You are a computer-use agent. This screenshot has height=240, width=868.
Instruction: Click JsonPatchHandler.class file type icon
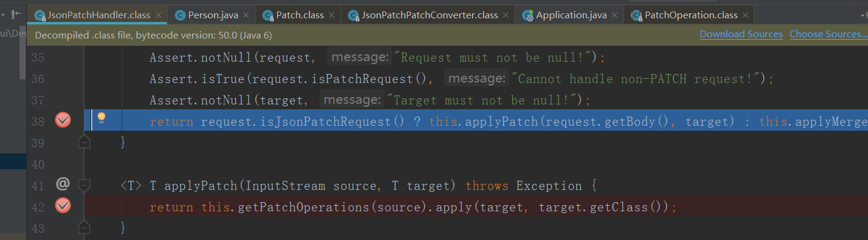[x=40, y=16]
